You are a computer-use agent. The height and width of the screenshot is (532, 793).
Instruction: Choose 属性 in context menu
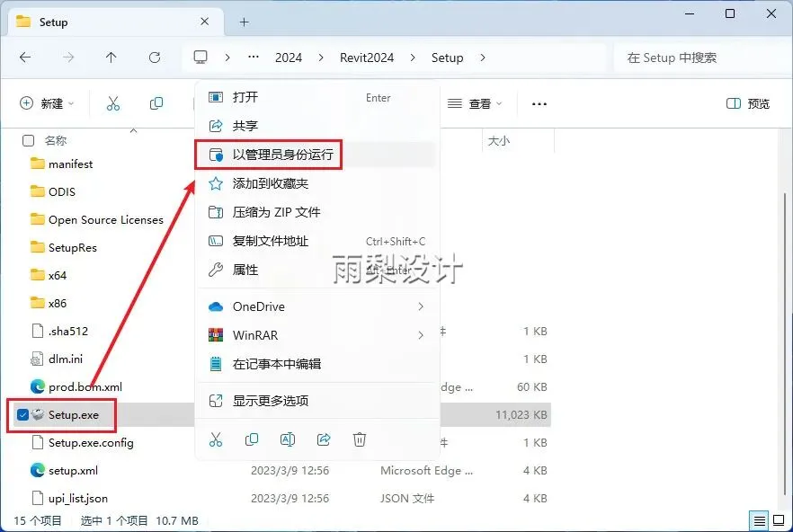pos(317,270)
